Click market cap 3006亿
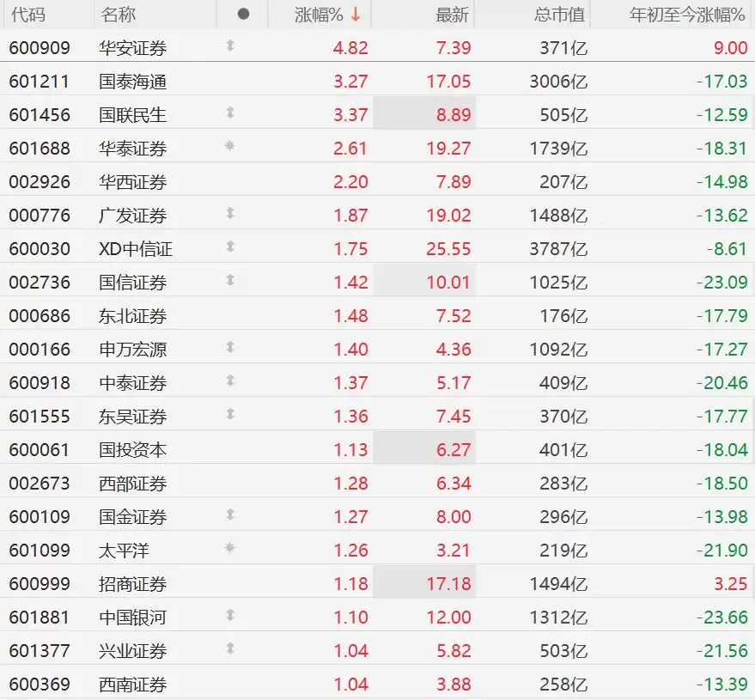This screenshot has height=700, width=755. [558, 82]
